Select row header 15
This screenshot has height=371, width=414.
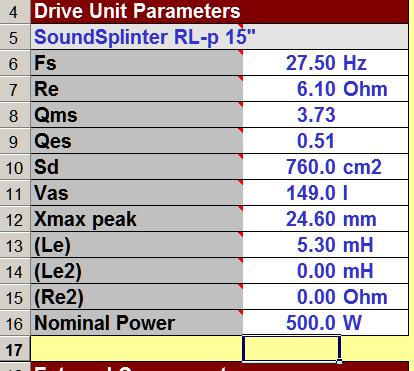(15, 297)
